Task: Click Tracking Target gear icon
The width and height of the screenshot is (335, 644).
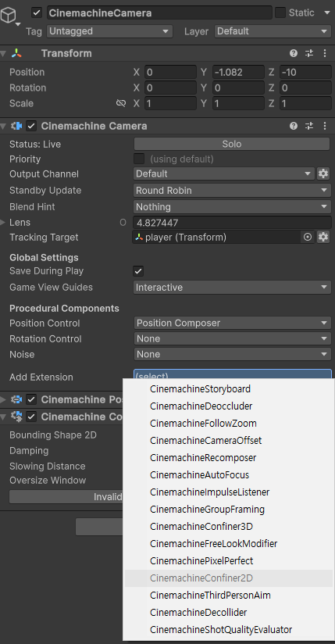Action: point(323,237)
